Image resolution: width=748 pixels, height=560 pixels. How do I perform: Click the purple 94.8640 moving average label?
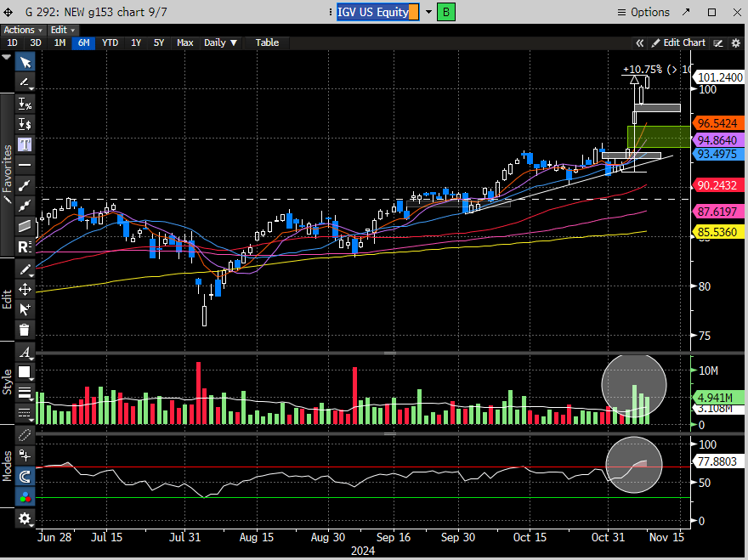[717, 140]
